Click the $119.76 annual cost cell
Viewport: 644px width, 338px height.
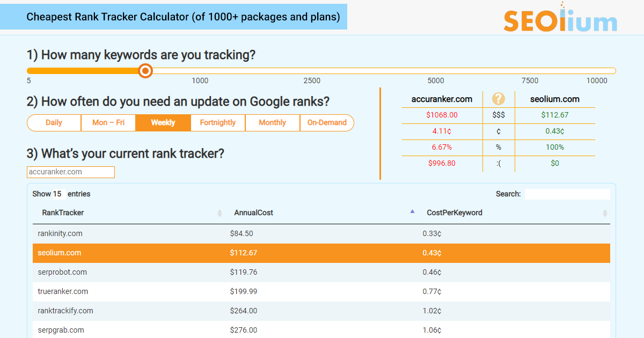(x=244, y=273)
